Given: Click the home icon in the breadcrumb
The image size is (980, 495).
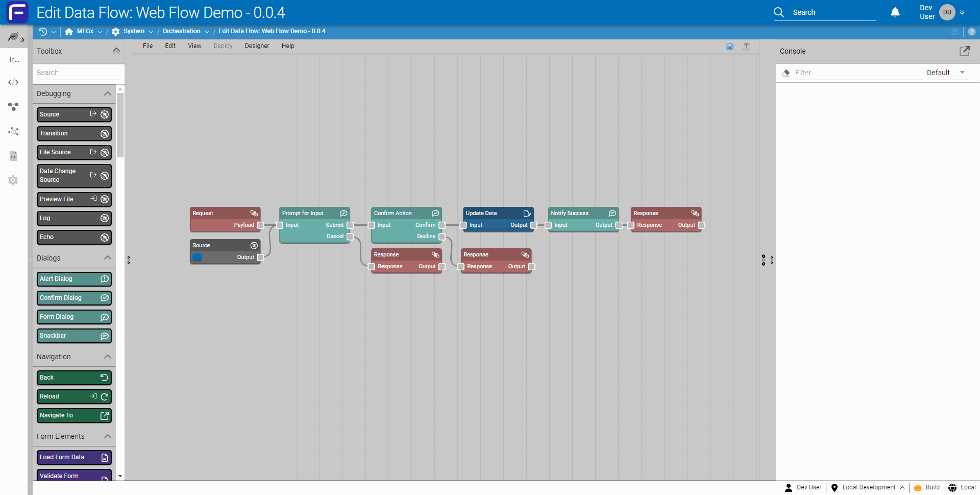Looking at the screenshot, I should [69, 32].
